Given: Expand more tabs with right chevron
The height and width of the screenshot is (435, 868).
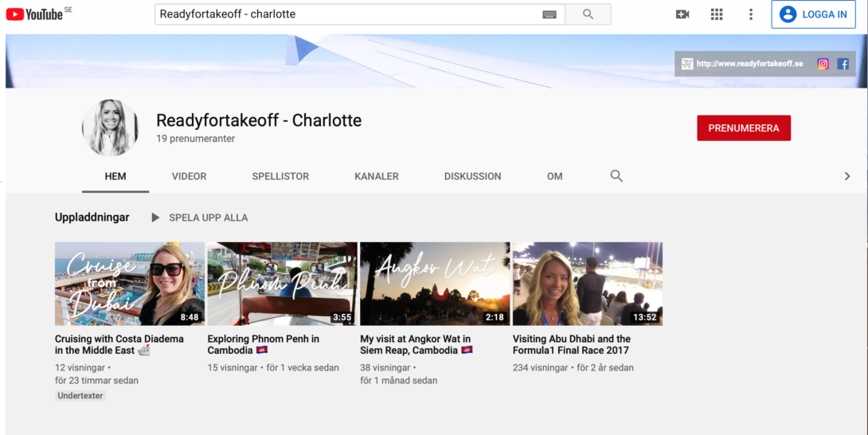Looking at the screenshot, I should (x=847, y=176).
